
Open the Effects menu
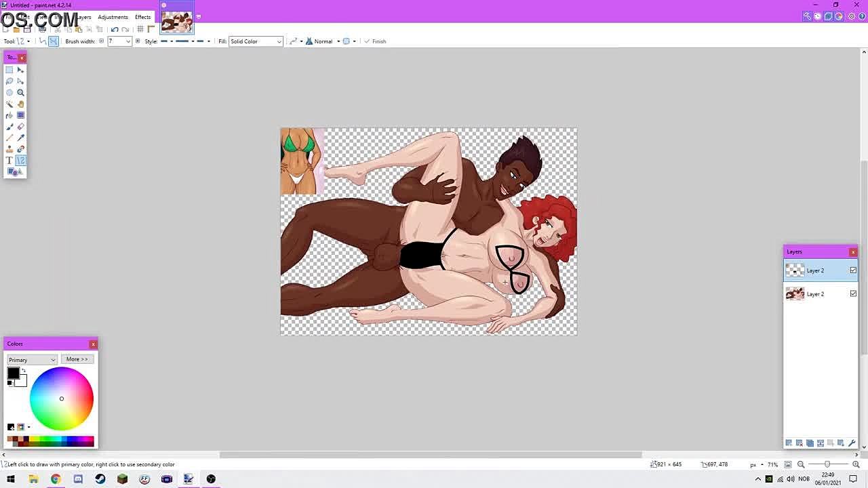[x=142, y=17]
